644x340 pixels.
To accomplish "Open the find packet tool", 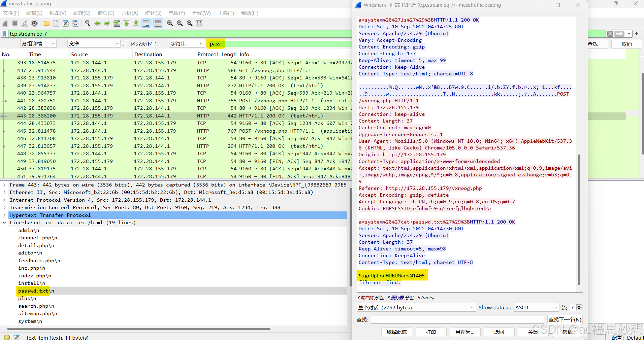I will (87, 23).
